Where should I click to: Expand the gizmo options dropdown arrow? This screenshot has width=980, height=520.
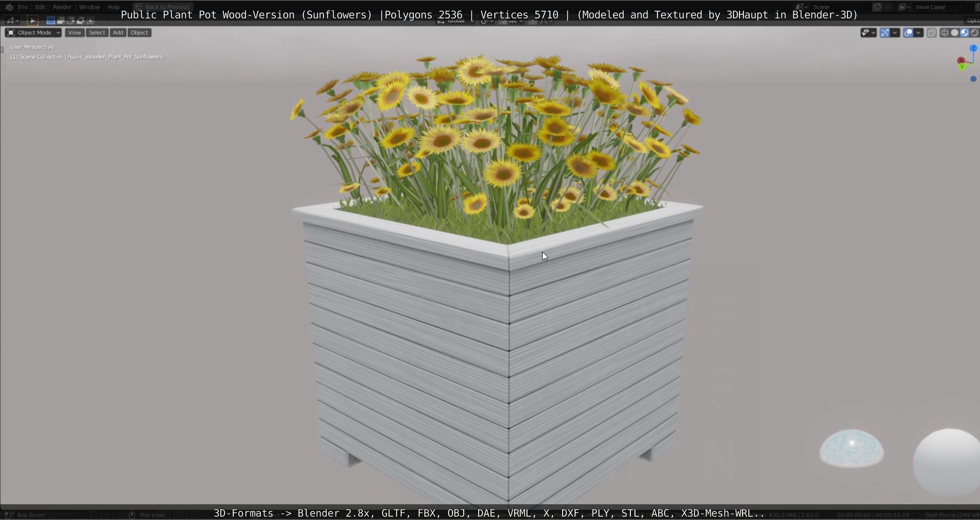[x=895, y=33]
